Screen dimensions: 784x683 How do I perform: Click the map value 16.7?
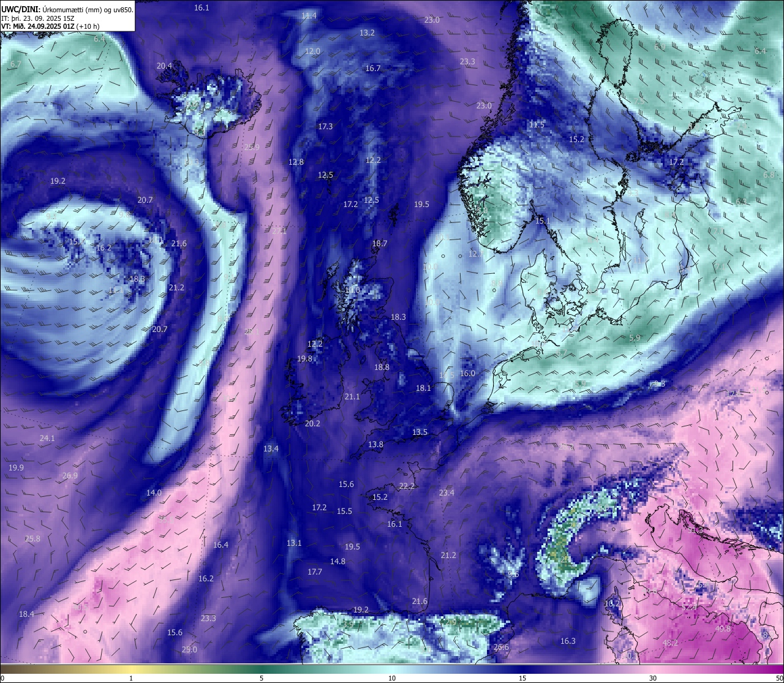click(x=373, y=68)
